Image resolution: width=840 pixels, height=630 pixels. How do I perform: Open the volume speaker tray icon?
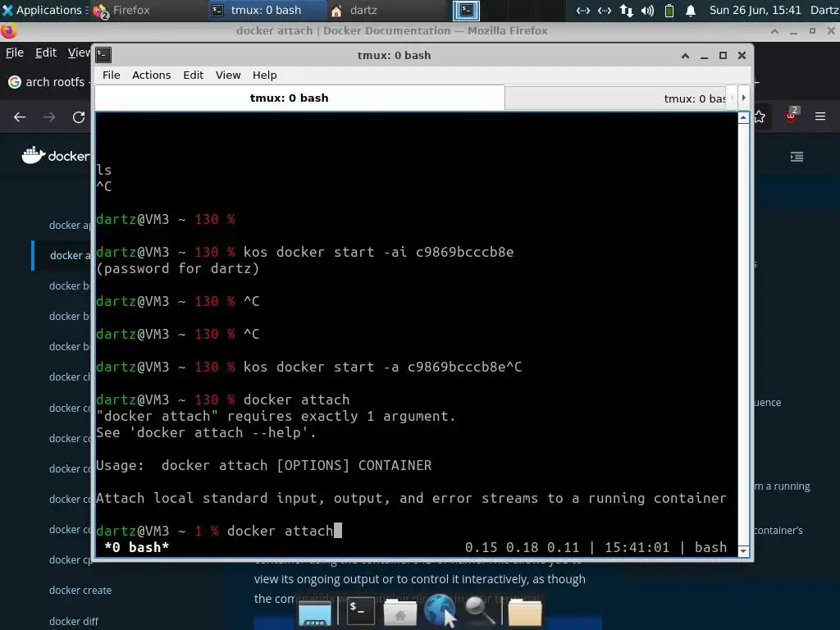pyautogui.click(x=648, y=10)
